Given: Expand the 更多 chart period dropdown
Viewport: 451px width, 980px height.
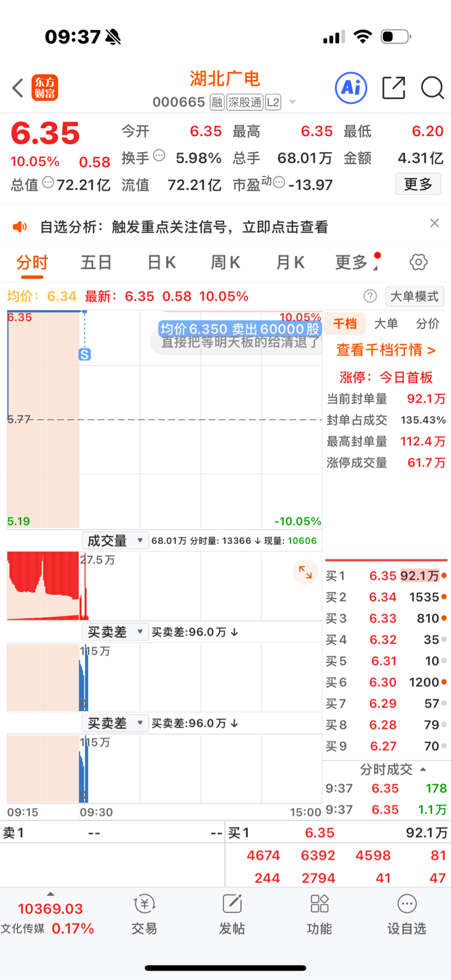Looking at the screenshot, I should coord(357,262).
